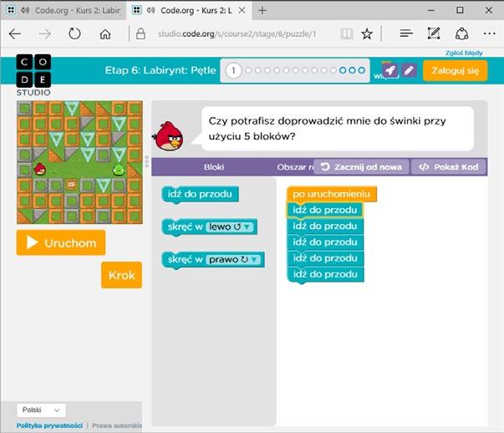Viewport: 504px width, 433px height.
Task: Click the Bloki toolbox header
Action: (x=214, y=167)
